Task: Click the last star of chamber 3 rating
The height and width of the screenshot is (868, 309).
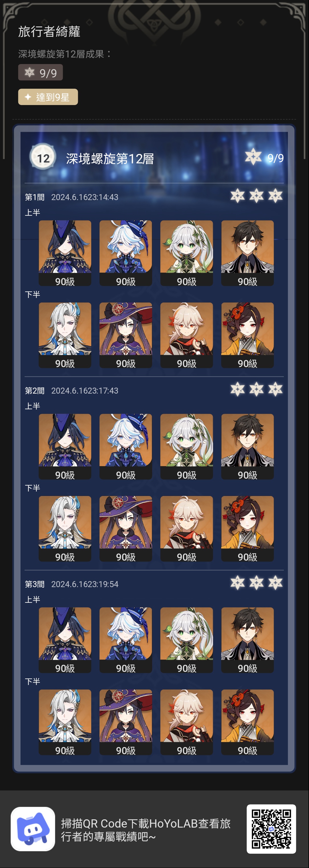Action: [x=275, y=583]
